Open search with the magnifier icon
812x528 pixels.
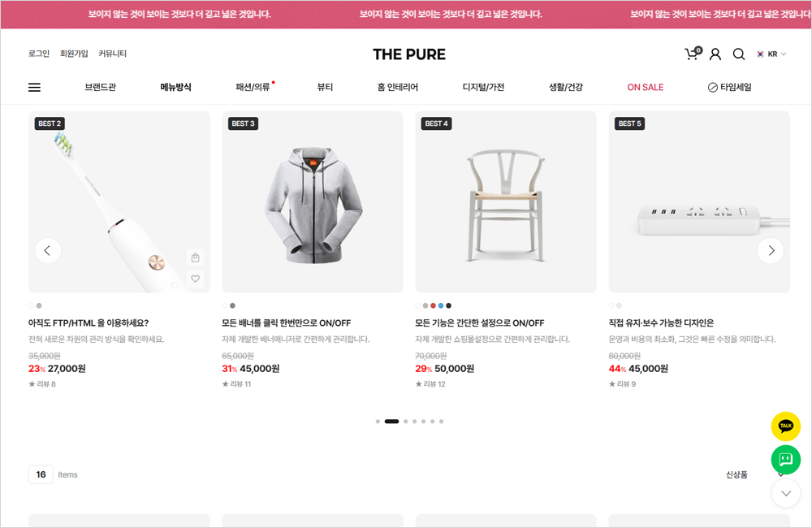(x=739, y=54)
